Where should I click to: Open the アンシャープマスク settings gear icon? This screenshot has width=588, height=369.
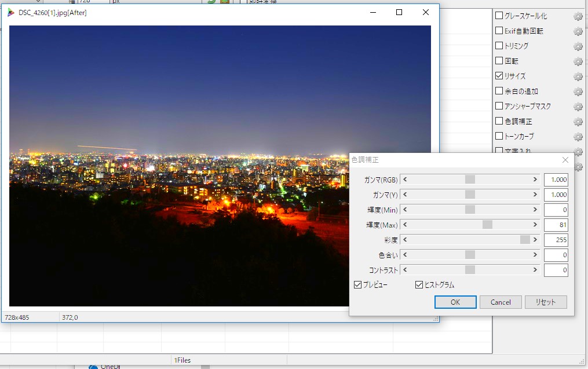[578, 106]
